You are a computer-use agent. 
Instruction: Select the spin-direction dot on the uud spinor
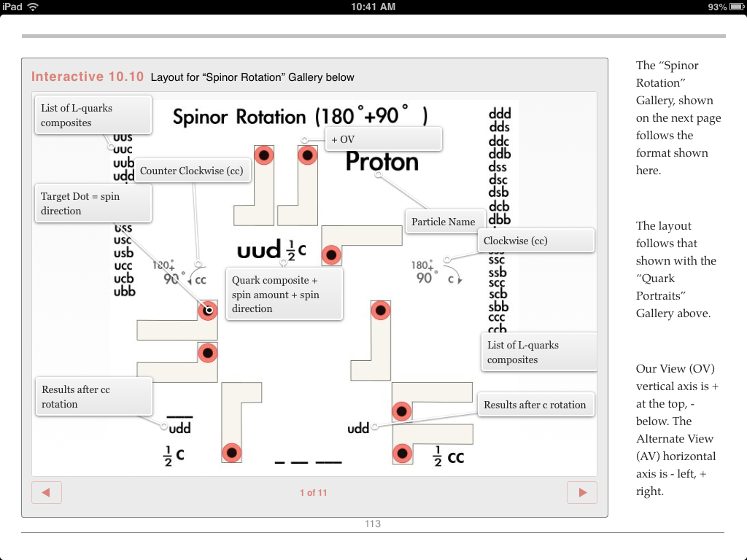point(332,254)
